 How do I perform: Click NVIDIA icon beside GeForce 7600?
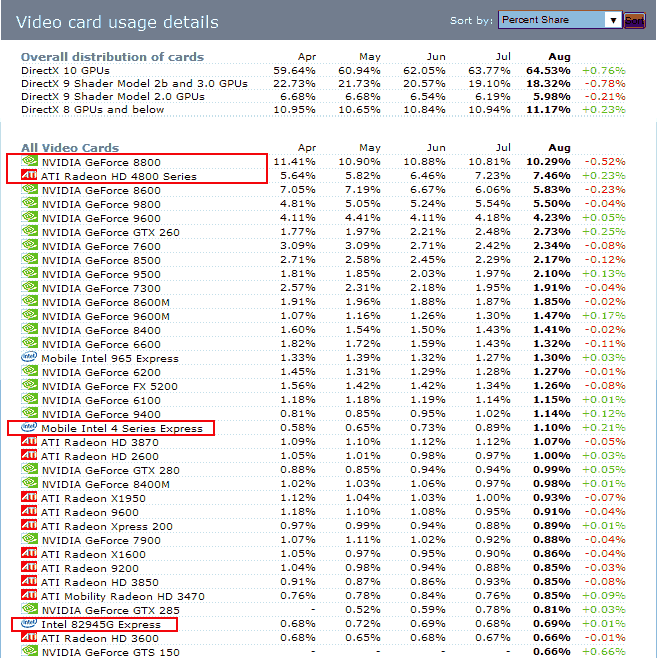pos(29,245)
